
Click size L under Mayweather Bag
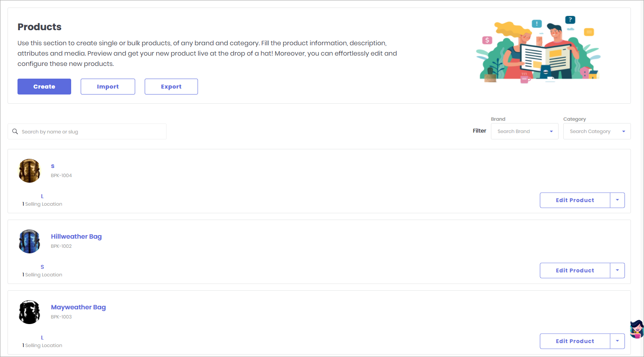coord(42,338)
